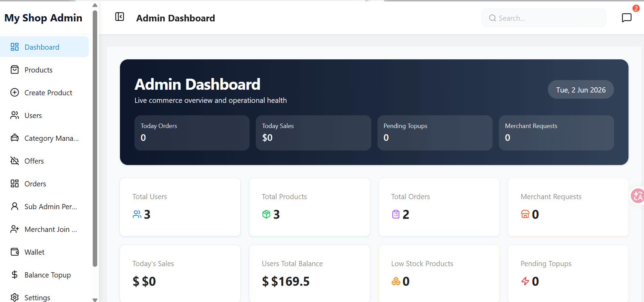Click the green box icon in Total Products card
This screenshot has height=302, width=644.
pos(266,214)
